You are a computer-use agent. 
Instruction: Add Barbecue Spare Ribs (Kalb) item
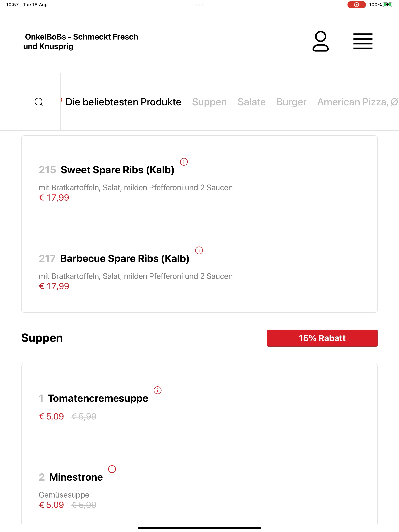199,268
